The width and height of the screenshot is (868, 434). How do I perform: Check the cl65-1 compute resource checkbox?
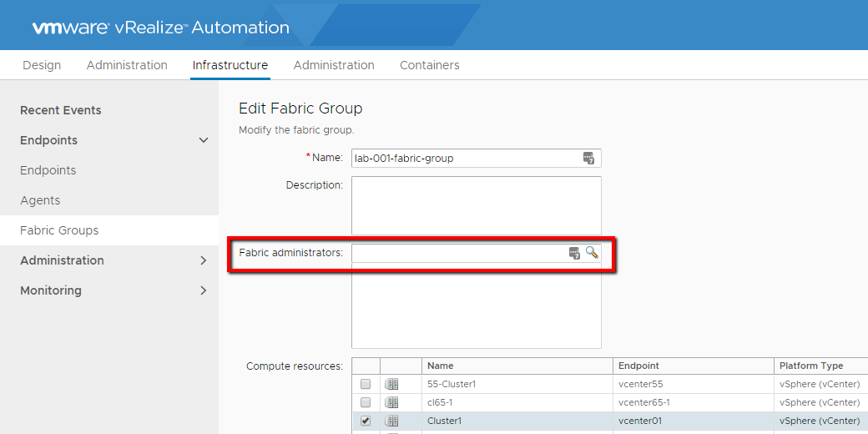[x=366, y=402]
